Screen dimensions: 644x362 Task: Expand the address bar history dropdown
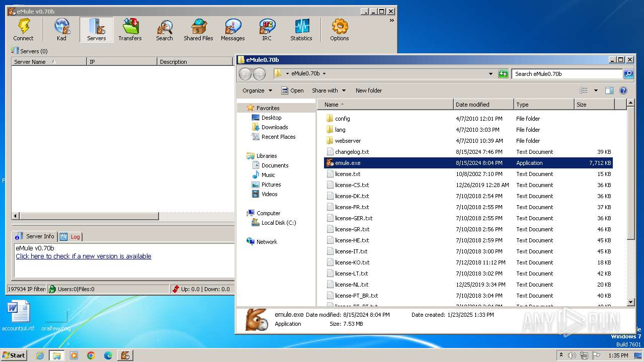pyautogui.click(x=491, y=74)
